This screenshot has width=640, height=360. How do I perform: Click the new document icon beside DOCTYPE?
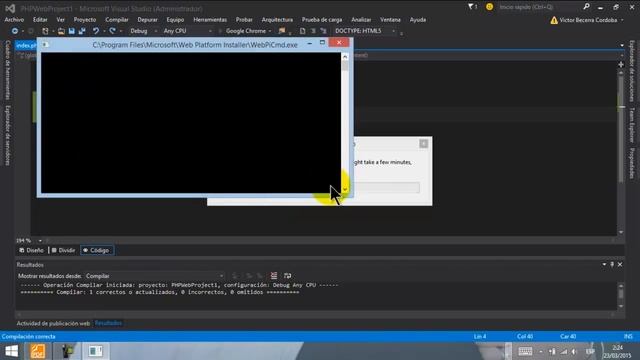(302, 31)
